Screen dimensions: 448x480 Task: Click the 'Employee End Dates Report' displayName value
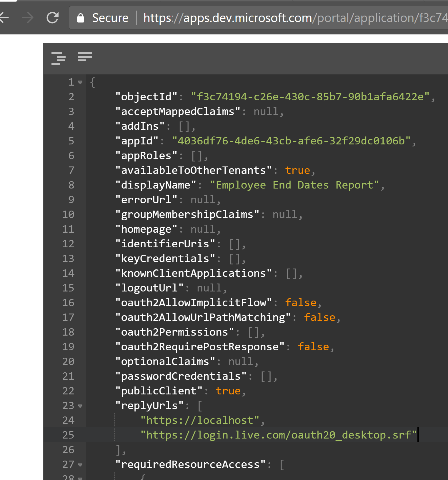(x=294, y=185)
